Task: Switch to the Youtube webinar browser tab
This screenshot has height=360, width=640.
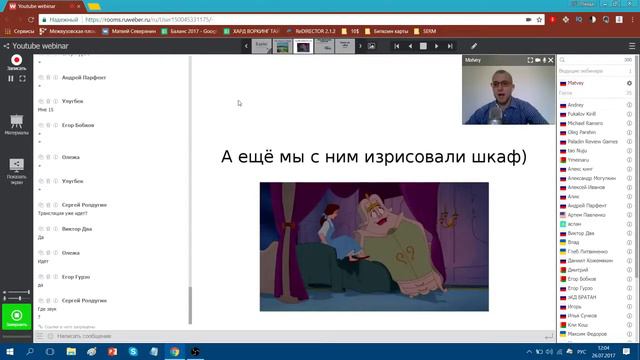Action: point(43,7)
